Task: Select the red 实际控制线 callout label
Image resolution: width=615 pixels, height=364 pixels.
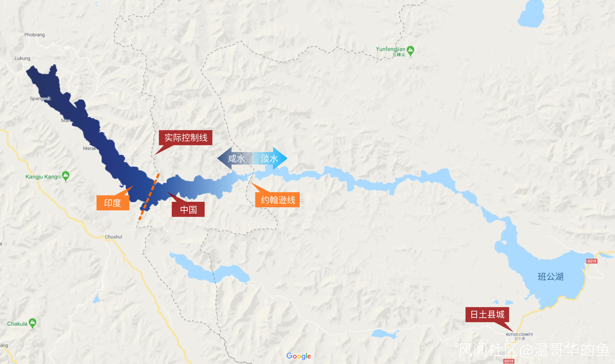Action: (186, 138)
